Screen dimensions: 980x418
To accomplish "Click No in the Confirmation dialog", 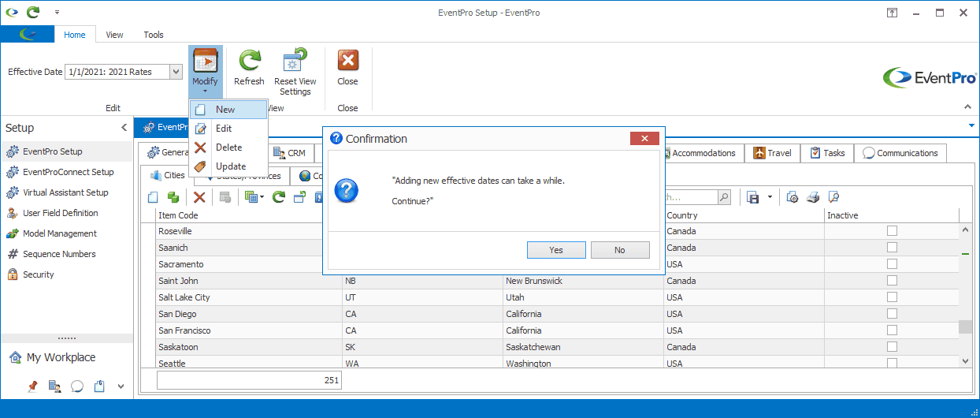I will (620, 250).
